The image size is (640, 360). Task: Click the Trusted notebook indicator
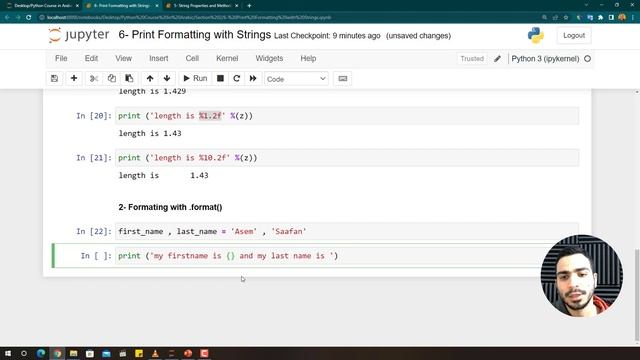tap(472, 59)
